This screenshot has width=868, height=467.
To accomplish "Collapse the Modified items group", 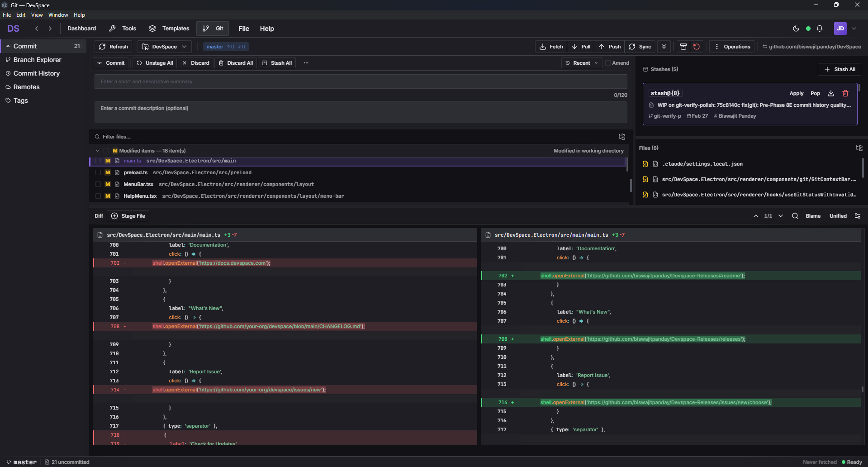I will pyautogui.click(x=97, y=151).
